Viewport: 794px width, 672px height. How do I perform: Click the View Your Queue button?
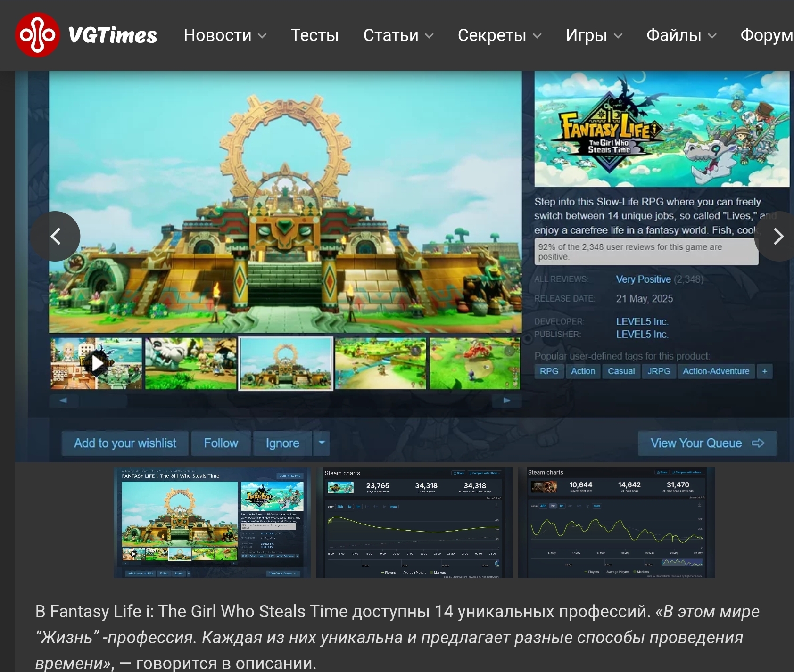(707, 443)
